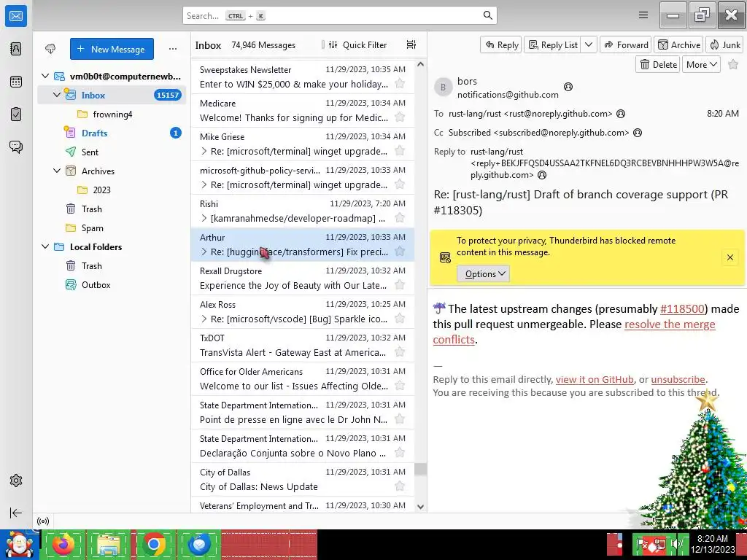Open the Thunderbird app menu
The height and width of the screenshot is (560, 747).
tap(643, 15)
